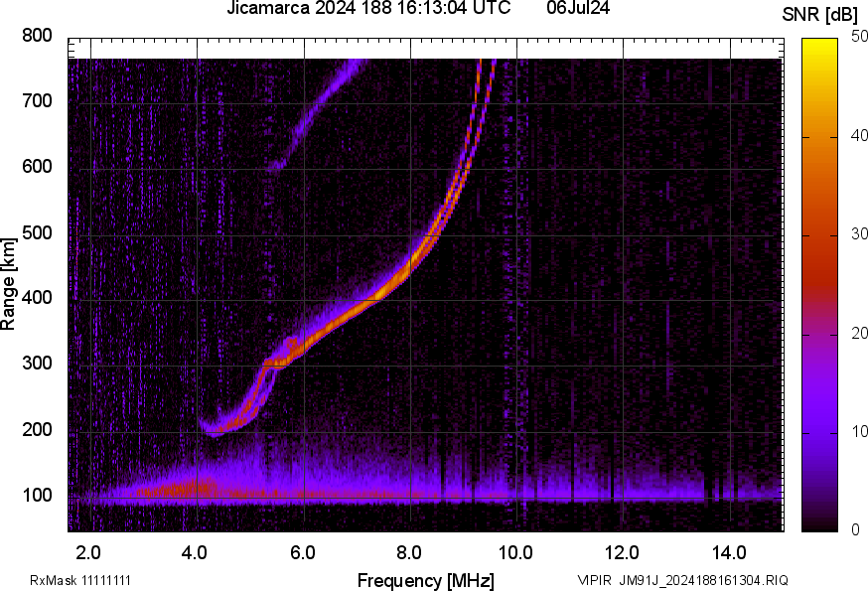Image resolution: width=868 pixels, height=591 pixels.
Task: Click the yellow top of the SNR colorbar
Action: [820, 44]
